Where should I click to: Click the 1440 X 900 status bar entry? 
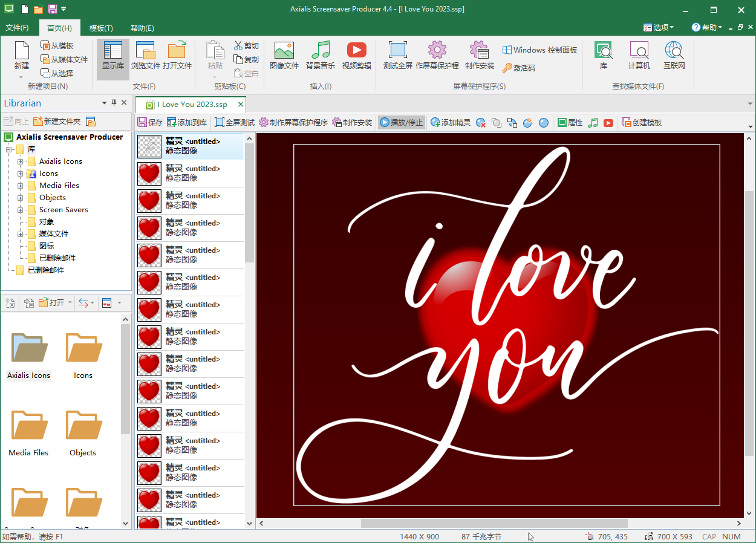click(419, 536)
